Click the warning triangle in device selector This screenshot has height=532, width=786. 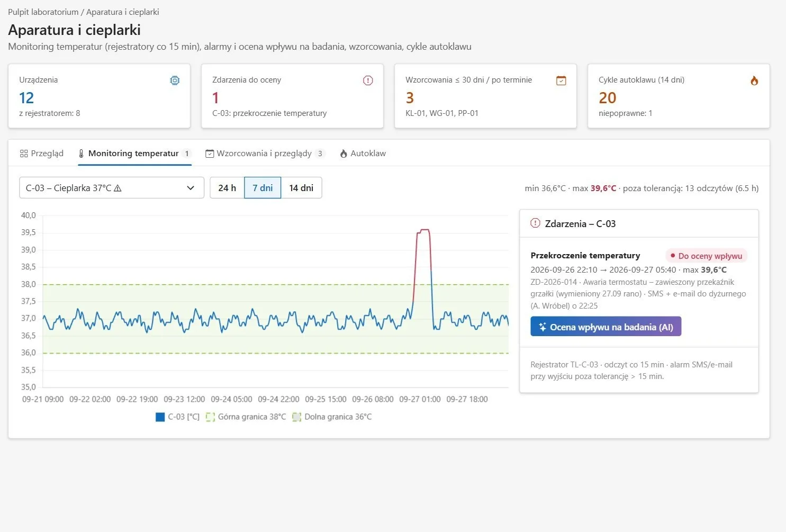tap(118, 188)
